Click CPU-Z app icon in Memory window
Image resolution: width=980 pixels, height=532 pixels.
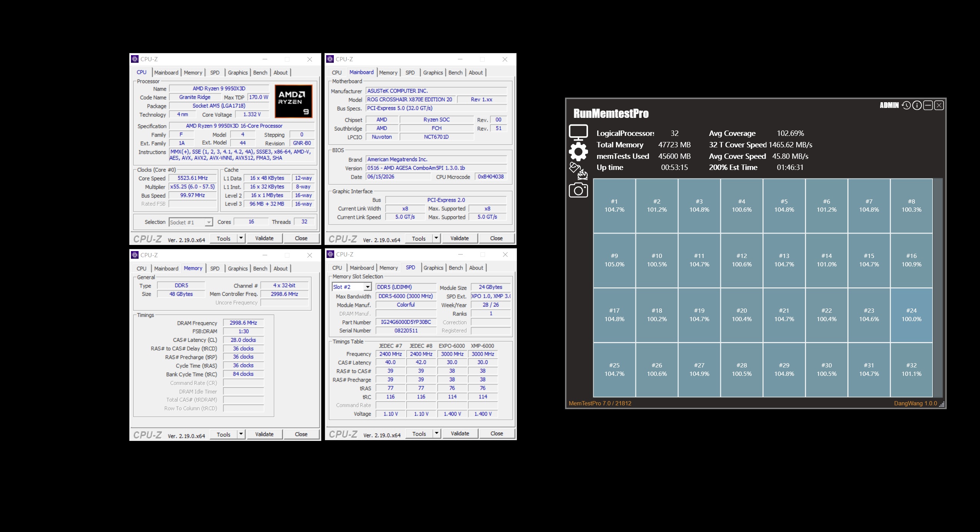135,255
